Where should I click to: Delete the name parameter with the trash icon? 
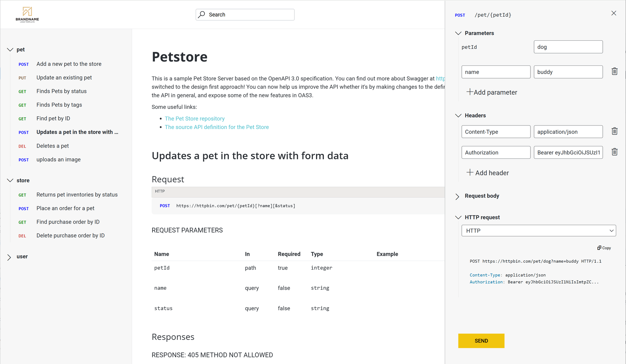tap(614, 71)
